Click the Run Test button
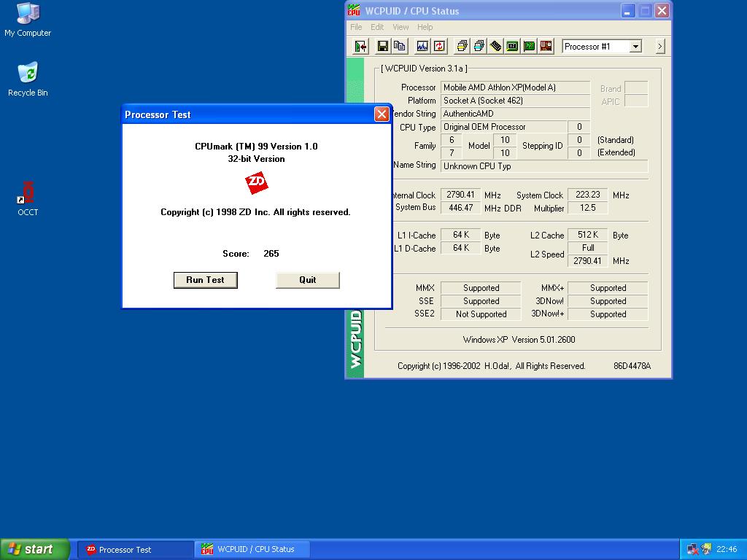This screenshot has width=747, height=560. [205, 280]
